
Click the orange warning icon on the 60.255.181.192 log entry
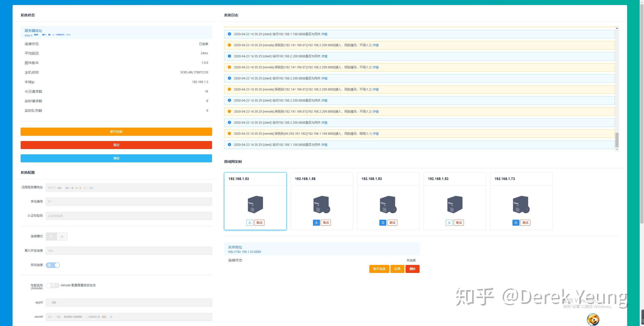click(x=229, y=133)
